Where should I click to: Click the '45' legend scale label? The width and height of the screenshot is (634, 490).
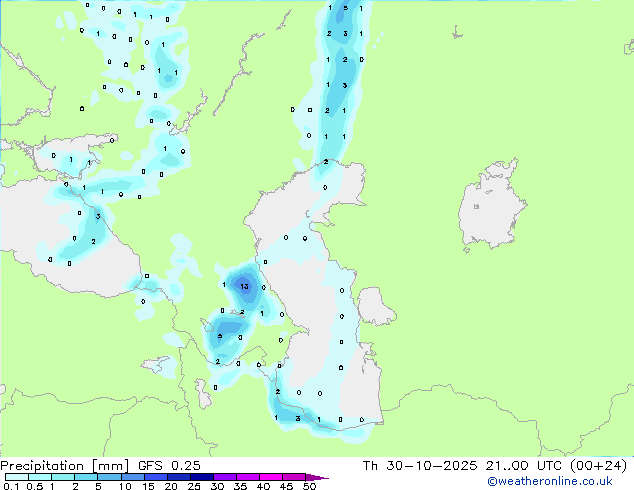click(x=286, y=486)
